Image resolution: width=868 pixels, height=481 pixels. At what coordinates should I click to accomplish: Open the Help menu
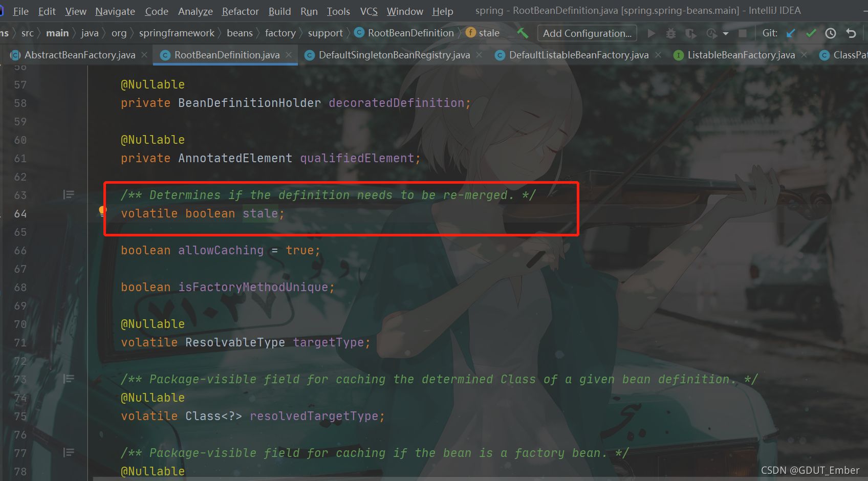tap(443, 11)
